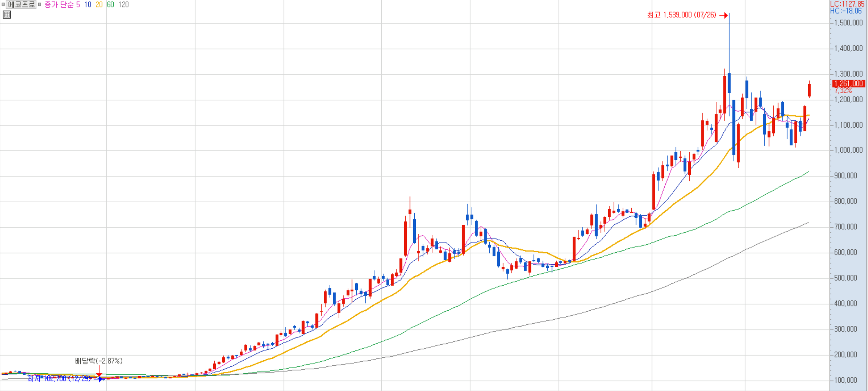Click the 1,000,000 price axis label
868x391 pixels.
pos(848,150)
